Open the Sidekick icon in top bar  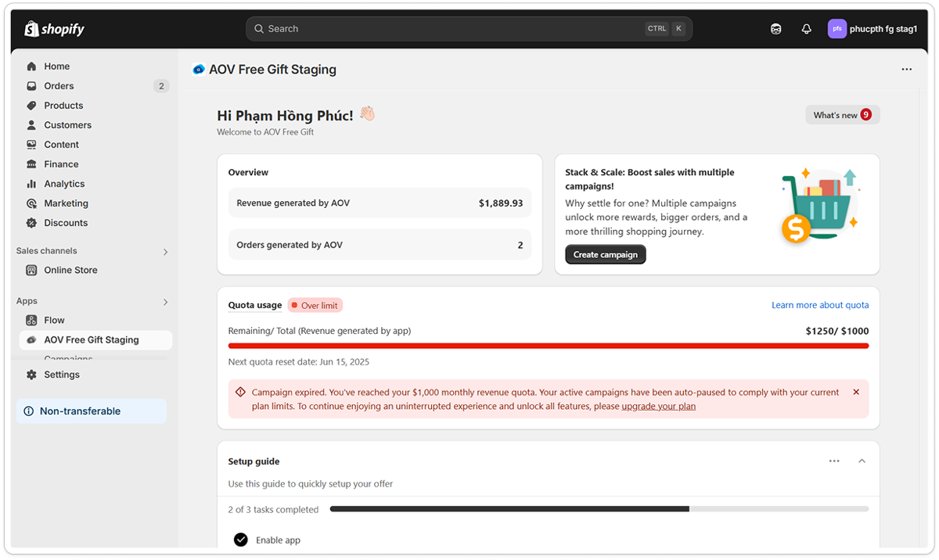(775, 29)
